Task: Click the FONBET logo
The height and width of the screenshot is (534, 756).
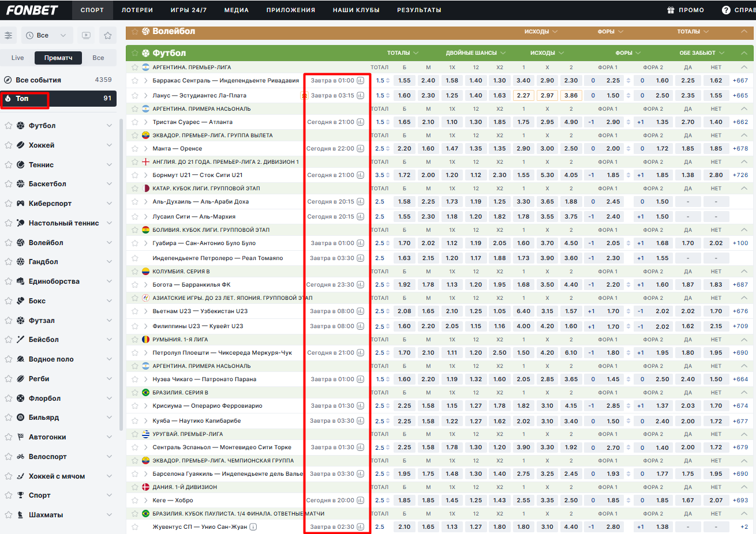Action: tap(32, 10)
